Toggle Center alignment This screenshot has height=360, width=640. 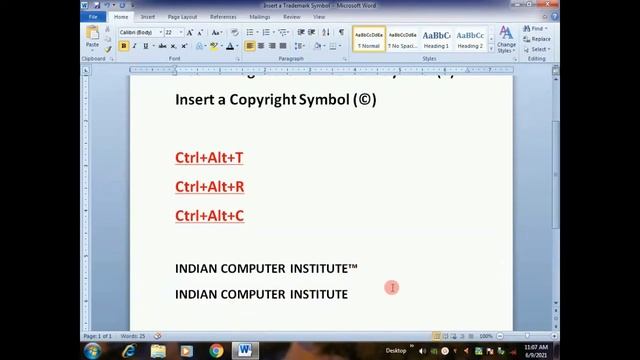coord(261,46)
